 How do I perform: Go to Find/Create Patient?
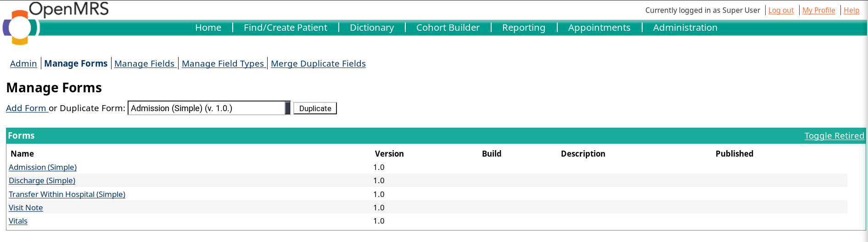click(286, 28)
